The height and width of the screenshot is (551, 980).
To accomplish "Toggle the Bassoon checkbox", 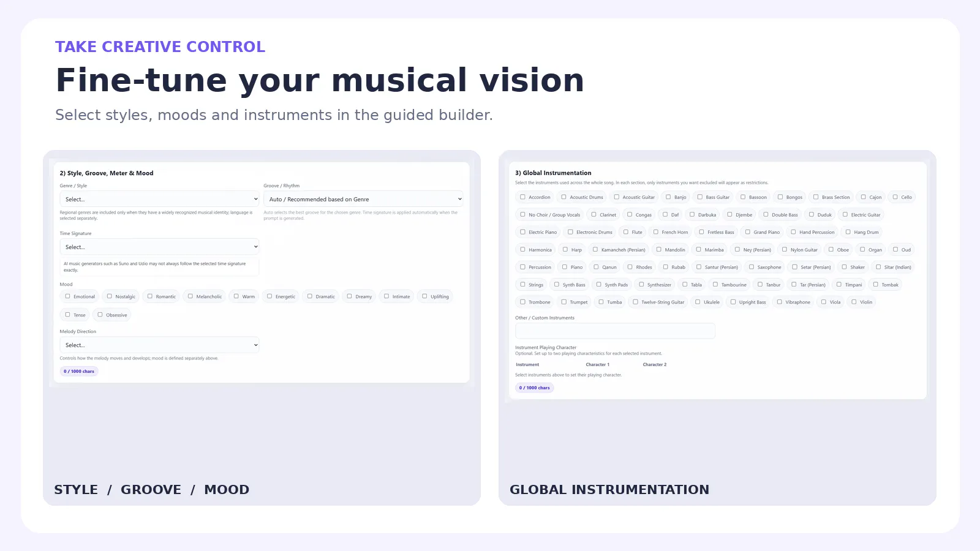I will 743,197.
